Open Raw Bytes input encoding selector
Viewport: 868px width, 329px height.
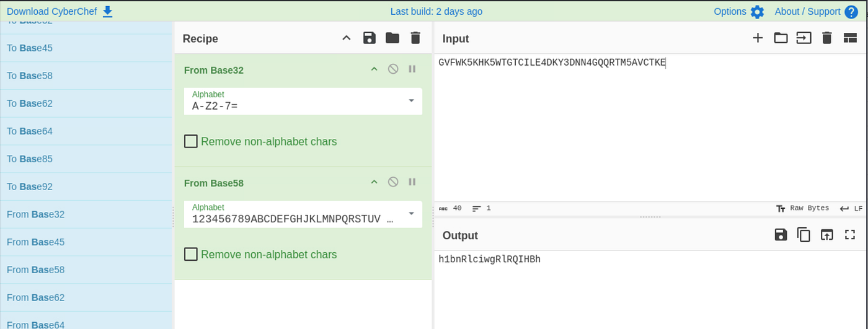pos(802,208)
